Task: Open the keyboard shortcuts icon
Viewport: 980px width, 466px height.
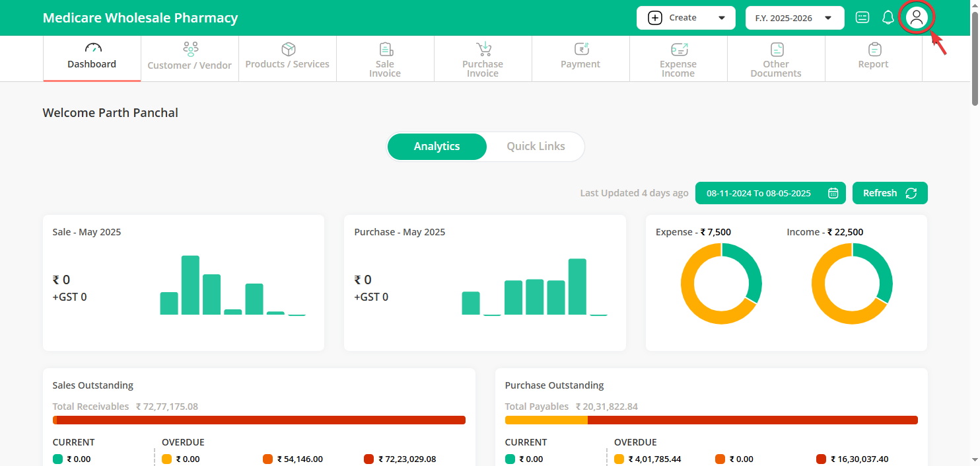Action: pos(862,18)
